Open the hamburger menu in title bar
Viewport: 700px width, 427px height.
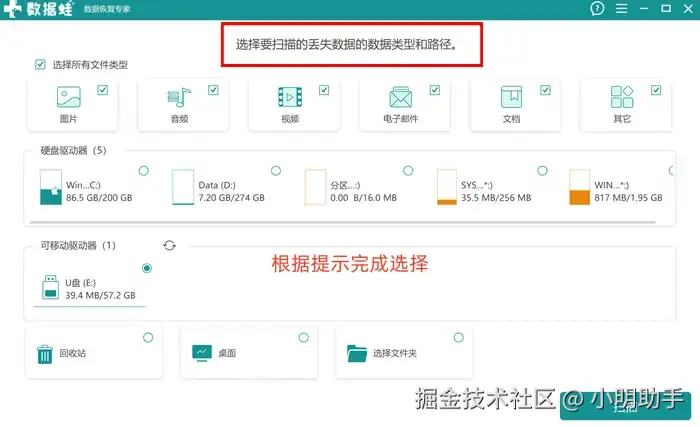[621, 8]
